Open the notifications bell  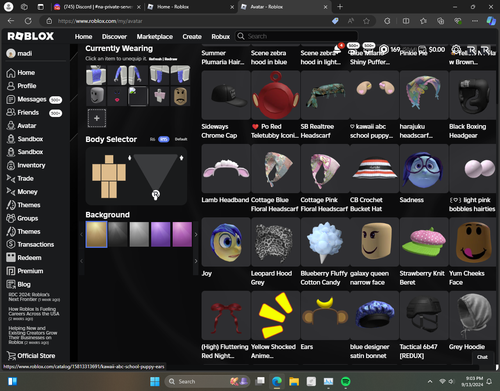pos(338,49)
